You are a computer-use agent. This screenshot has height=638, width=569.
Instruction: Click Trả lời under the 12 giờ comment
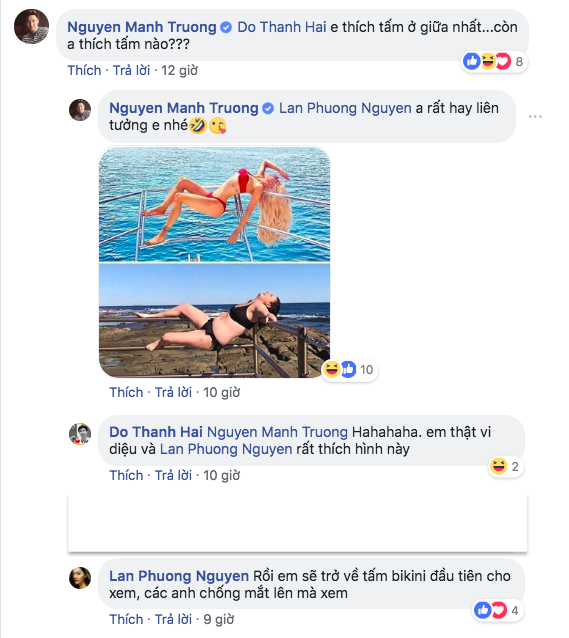(x=131, y=70)
